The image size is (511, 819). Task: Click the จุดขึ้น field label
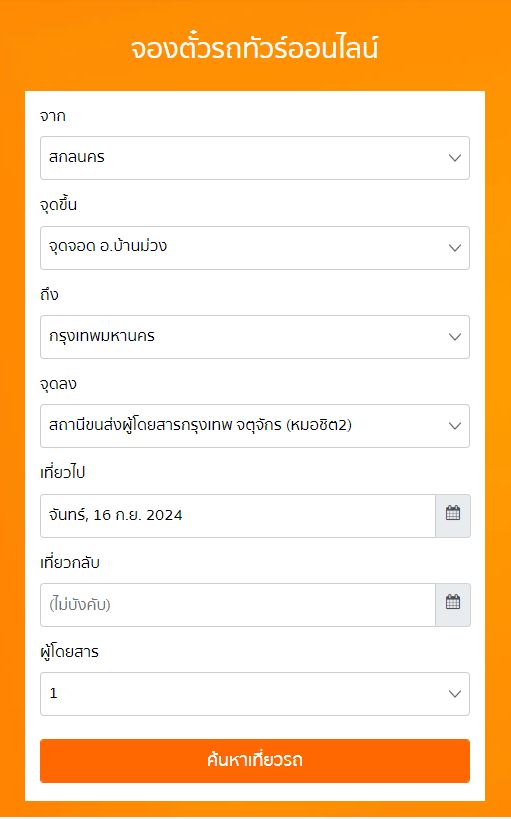[x=59, y=205]
